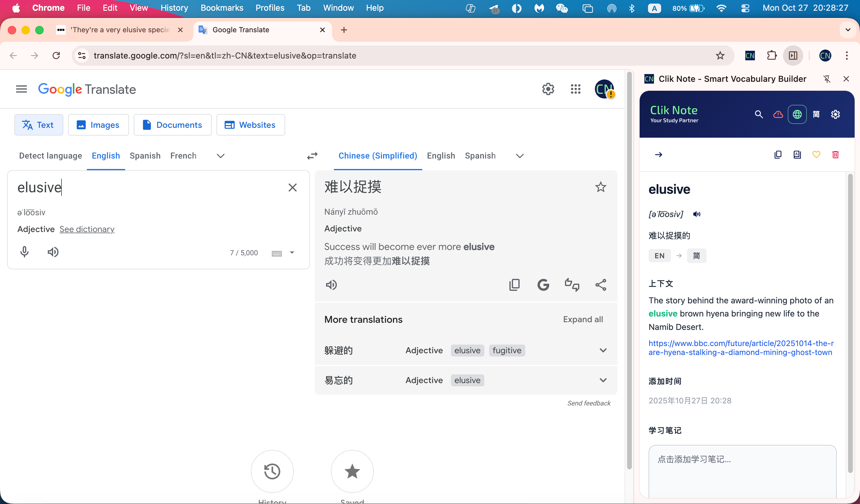This screenshot has height=504, width=860.
Task: Click the Clik Note cloud sync icon
Action: tap(778, 114)
